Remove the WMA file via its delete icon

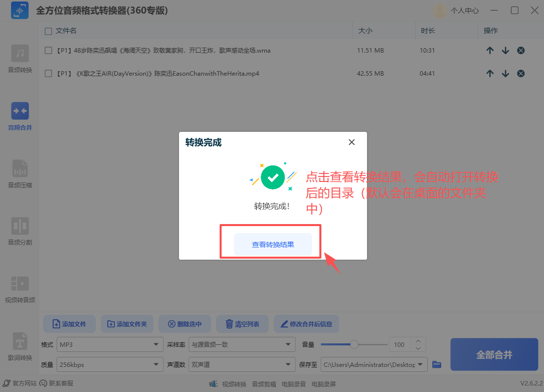520,50
